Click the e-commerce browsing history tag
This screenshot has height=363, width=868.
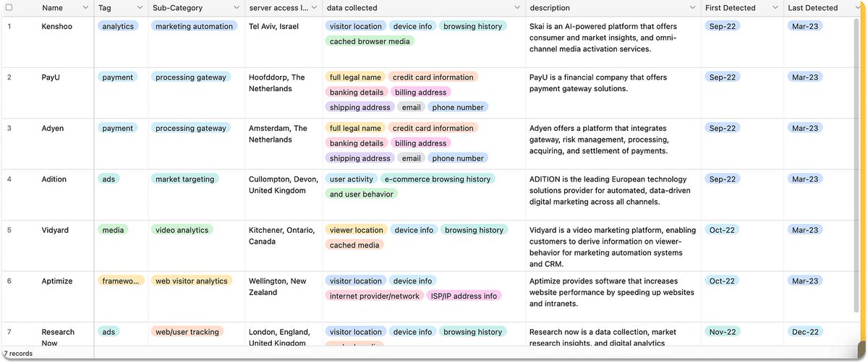pos(438,179)
